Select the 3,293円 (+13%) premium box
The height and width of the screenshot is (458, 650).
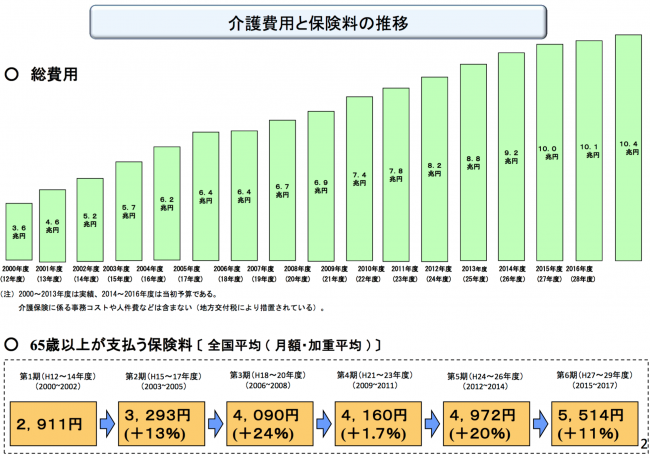click(x=158, y=423)
